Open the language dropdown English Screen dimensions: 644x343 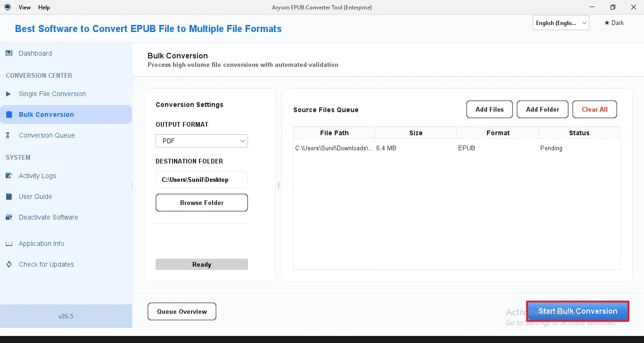click(x=561, y=23)
